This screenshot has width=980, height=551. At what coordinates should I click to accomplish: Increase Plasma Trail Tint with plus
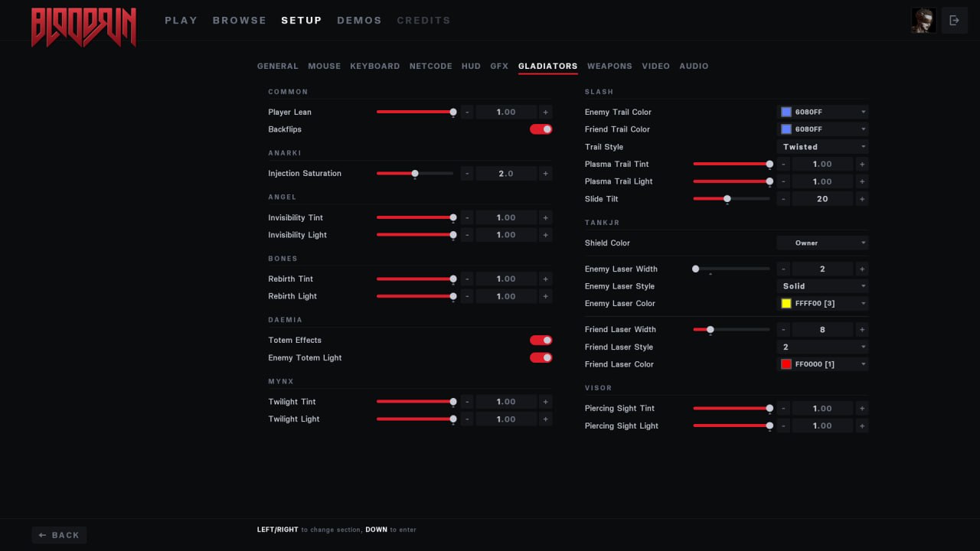pos(861,165)
